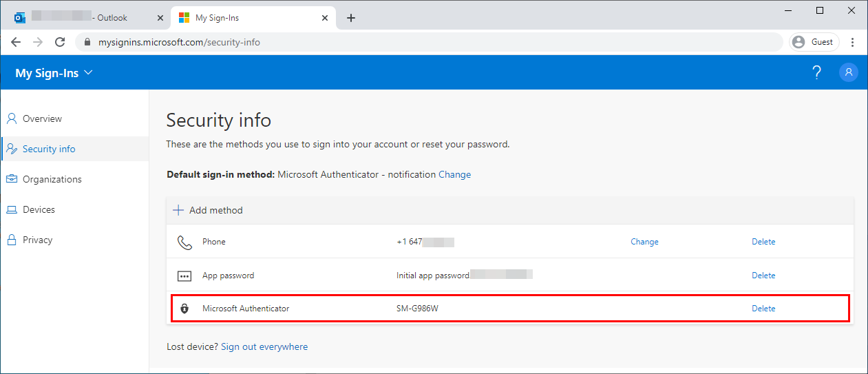Click the Initial app password text
Screen dimensions: 868x374
click(x=433, y=276)
